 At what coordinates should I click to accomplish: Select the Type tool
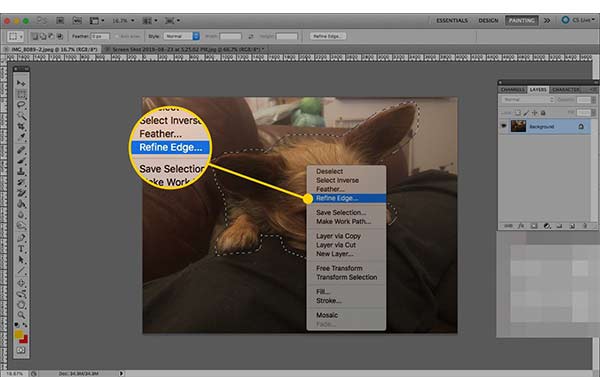coord(21,249)
